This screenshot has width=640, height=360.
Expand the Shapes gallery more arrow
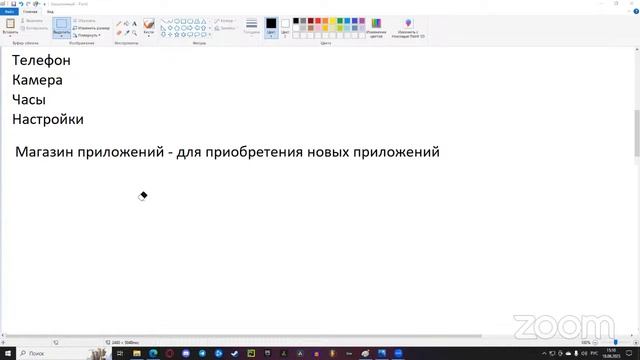coord(210,35)
